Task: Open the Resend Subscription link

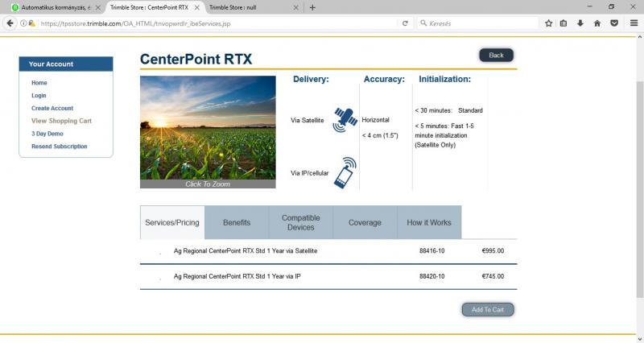Action: (59, 147)
